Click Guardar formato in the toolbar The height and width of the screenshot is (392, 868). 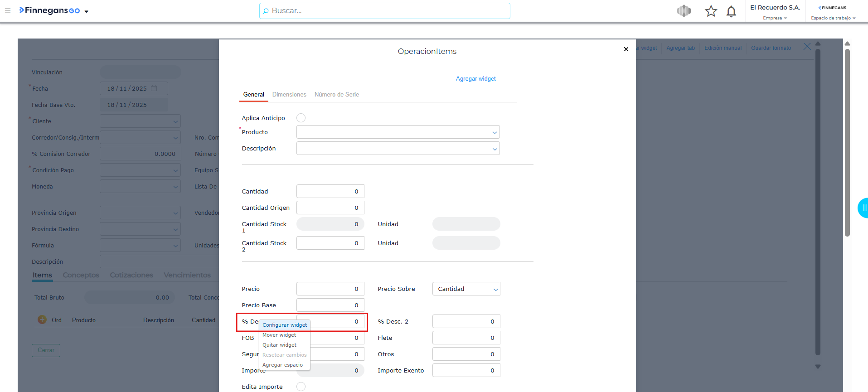(x=771, y=48)
